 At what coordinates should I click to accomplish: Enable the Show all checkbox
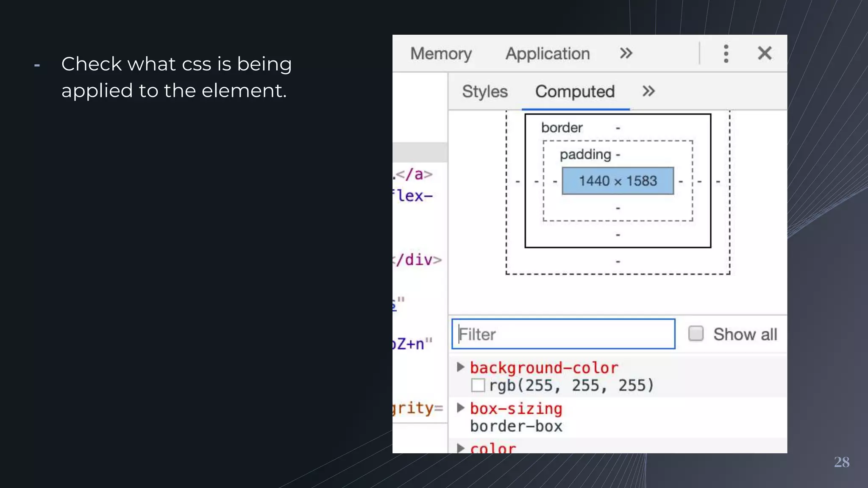point(696,333)
